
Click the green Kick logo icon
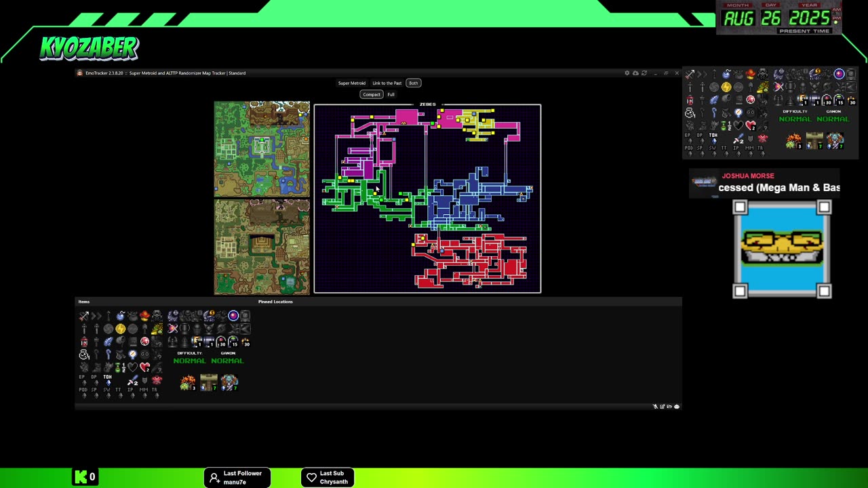(81, 477)
